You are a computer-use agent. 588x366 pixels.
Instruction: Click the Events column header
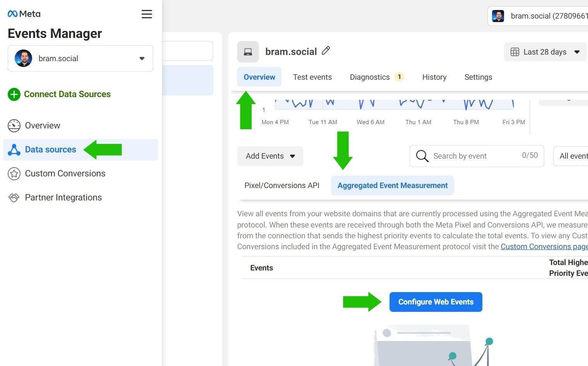tap(262, 268)
